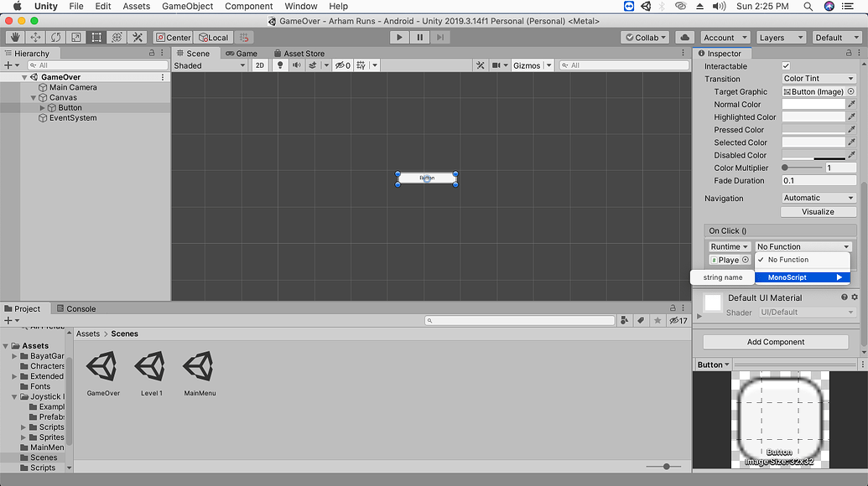Viewport: 868px width, 486px height.
Task: Select the Rotate tool
Action: tap(54, 37)
